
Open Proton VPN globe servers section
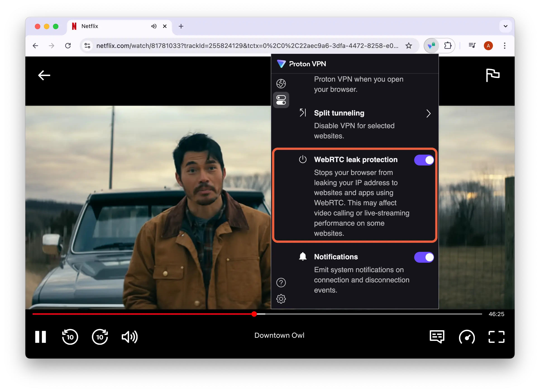pos(281,83)
